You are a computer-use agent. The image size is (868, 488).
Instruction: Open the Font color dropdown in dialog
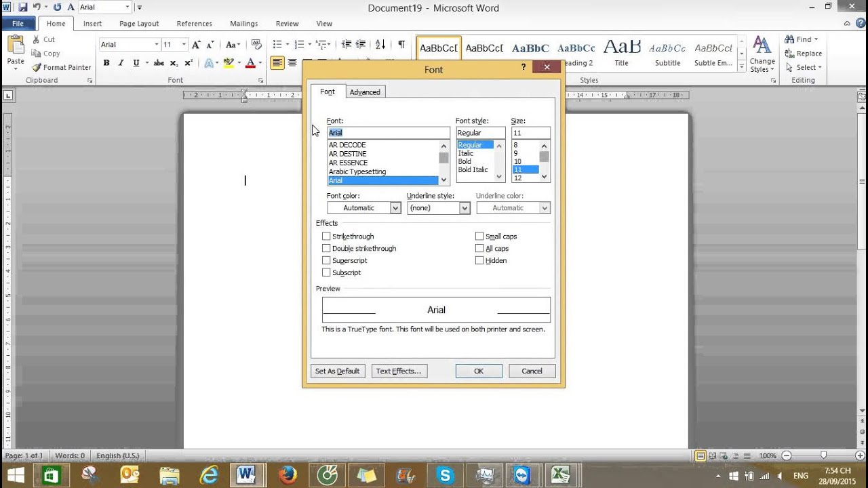point(395,208)
